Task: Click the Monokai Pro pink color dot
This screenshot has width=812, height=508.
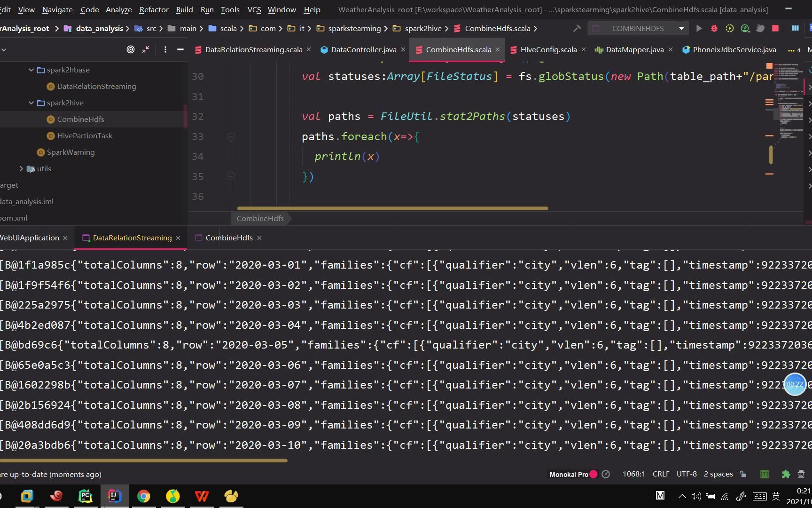Action: (x=593, y=474)
